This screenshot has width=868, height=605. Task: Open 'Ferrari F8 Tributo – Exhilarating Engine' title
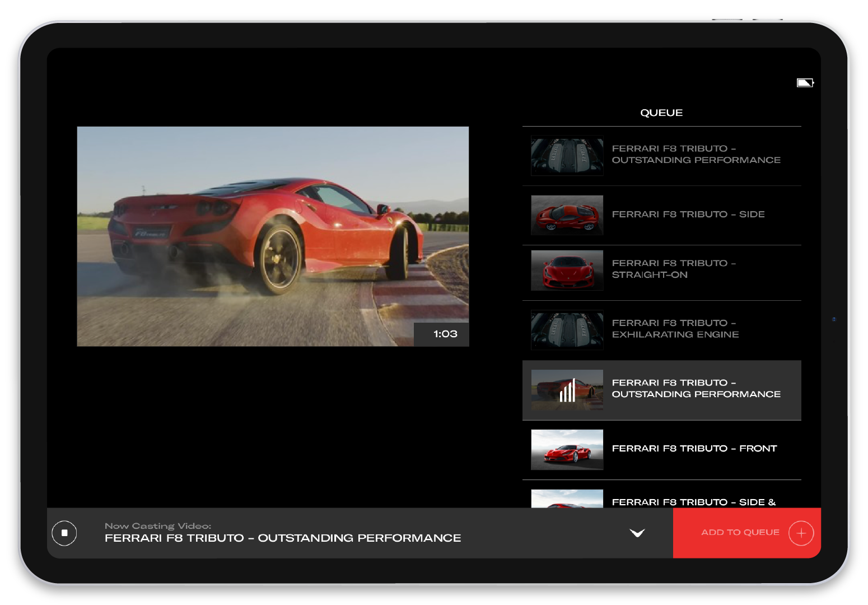point(675,329)
